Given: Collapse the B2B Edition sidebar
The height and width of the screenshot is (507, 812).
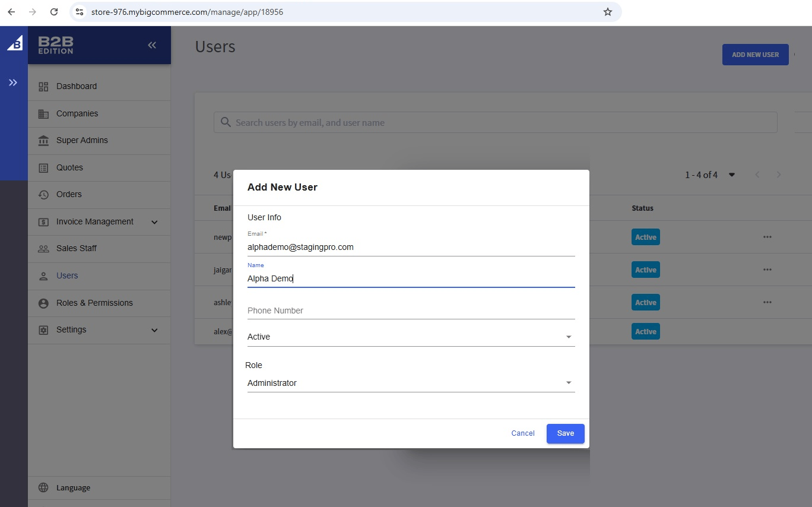Looking at the screenshot, I should pos(152,45).
